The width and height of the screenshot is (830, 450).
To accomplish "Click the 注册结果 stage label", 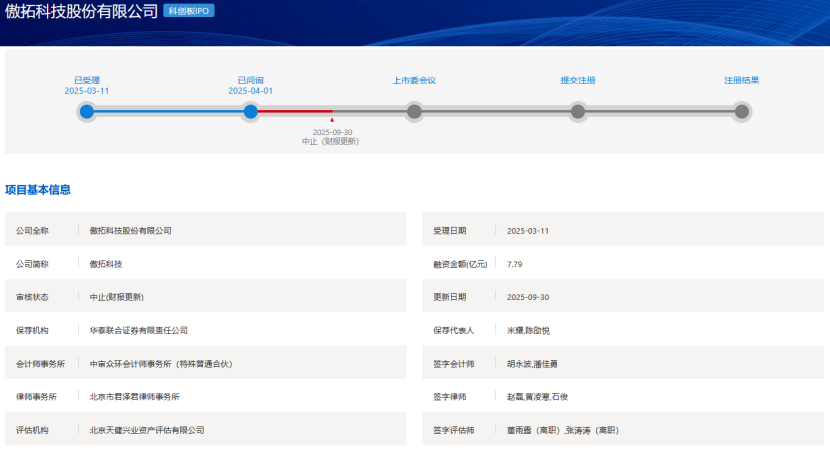I will 741,80.
